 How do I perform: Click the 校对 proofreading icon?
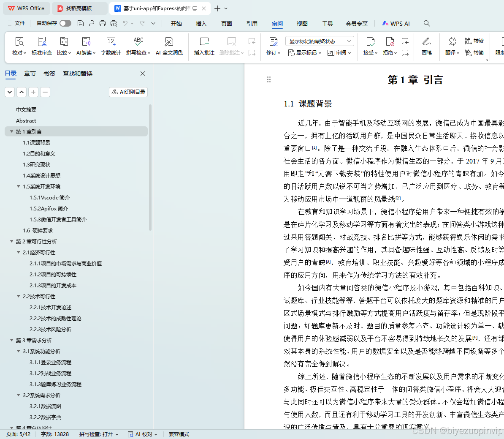click(x=19, y=42)
